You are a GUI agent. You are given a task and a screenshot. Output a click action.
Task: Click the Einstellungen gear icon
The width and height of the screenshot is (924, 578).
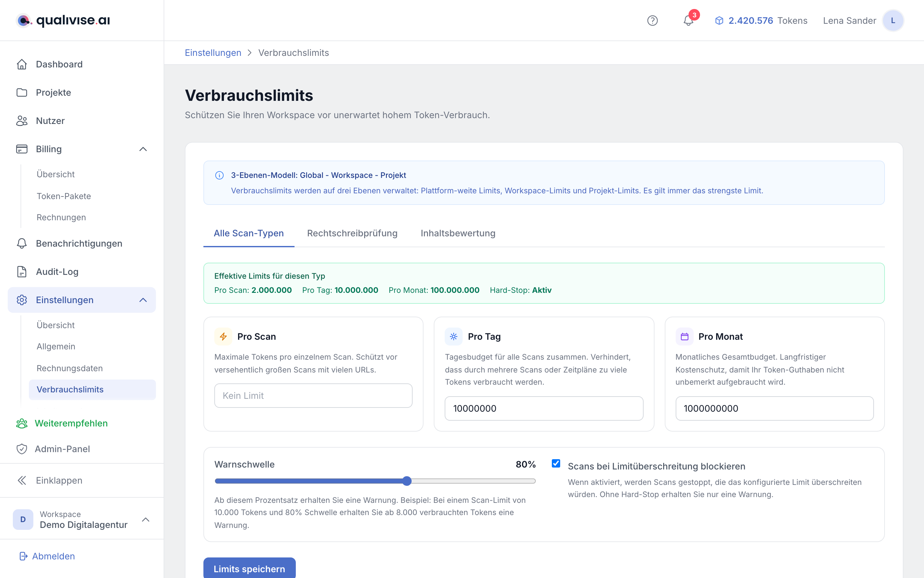(x=22, y=300)
